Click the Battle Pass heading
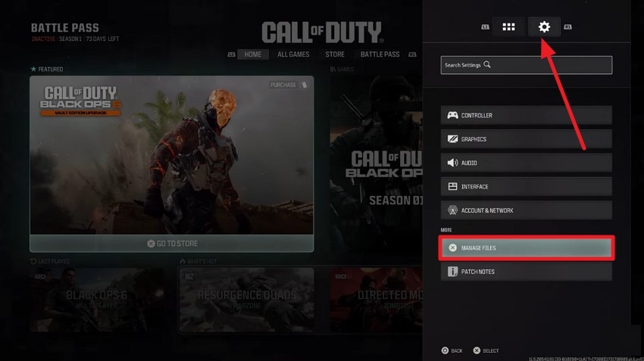Image resolution: width=644 pixels, height=361 pixels. coord(65,28)
